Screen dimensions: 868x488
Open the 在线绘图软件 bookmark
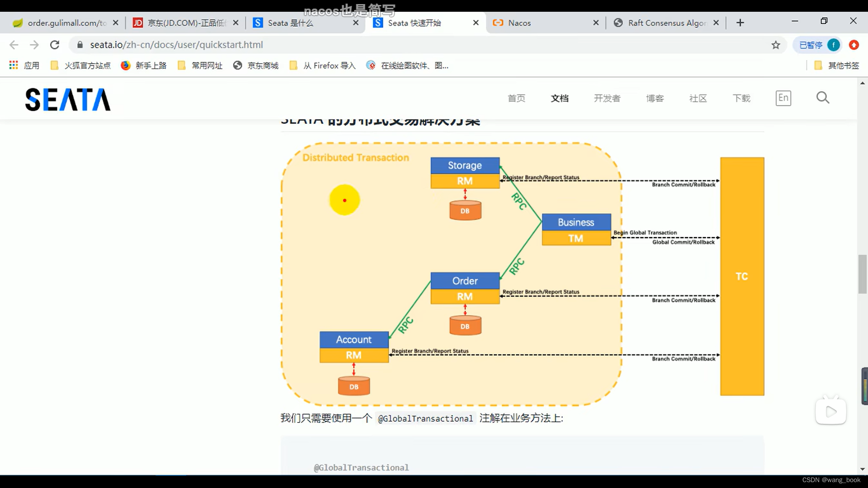coord(407,66)
